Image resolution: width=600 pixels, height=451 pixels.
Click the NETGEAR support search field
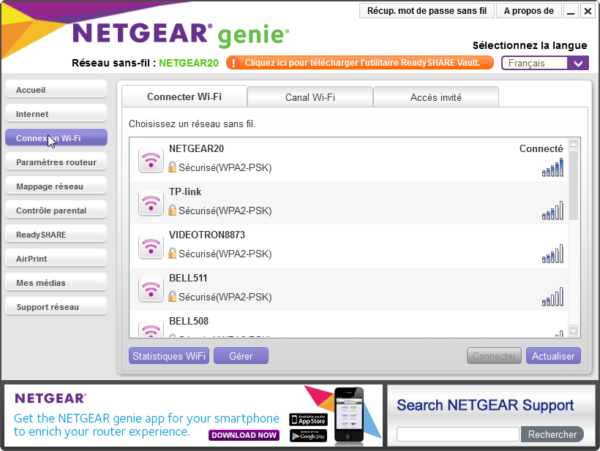[458, 434]
